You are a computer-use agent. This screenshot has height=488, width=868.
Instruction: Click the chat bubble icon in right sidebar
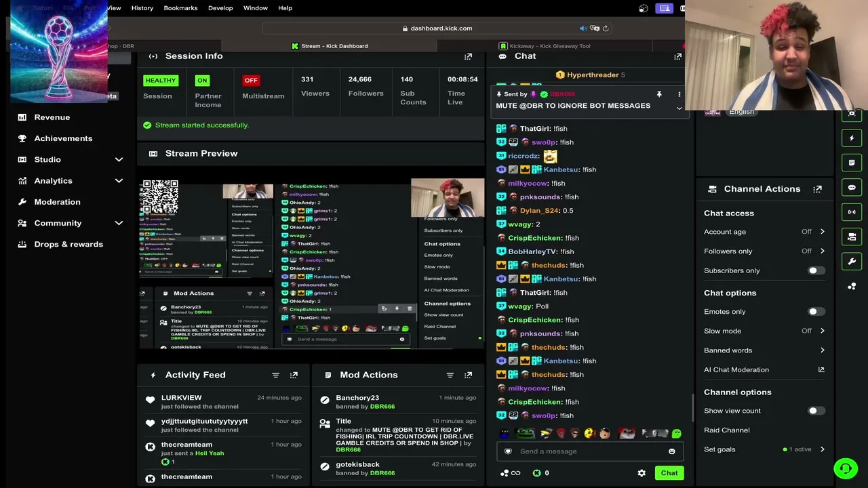852,188
